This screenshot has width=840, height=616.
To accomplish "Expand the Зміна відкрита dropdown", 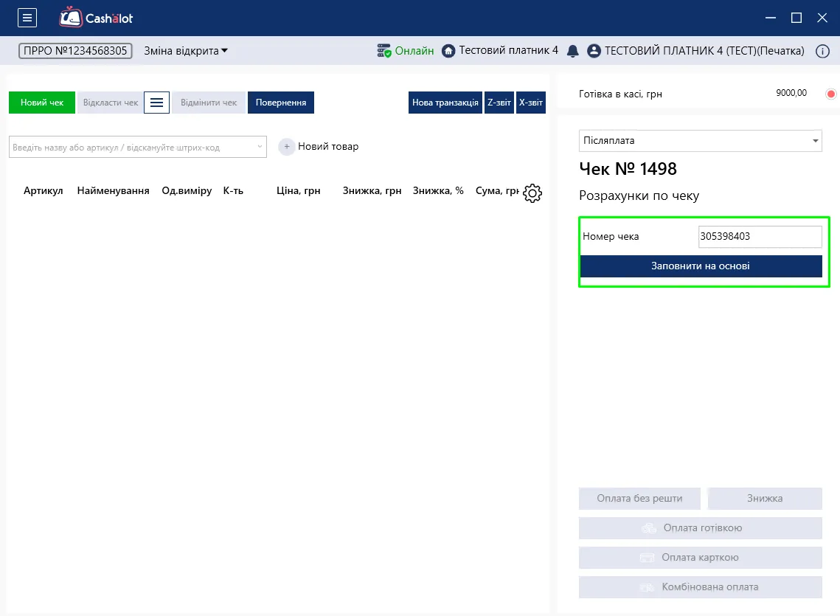I will tap(185, 51).
